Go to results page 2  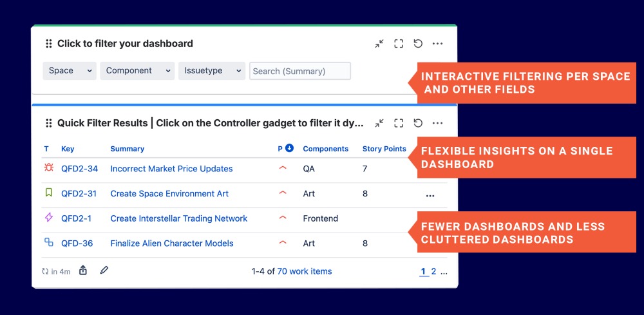pos(433,271)
